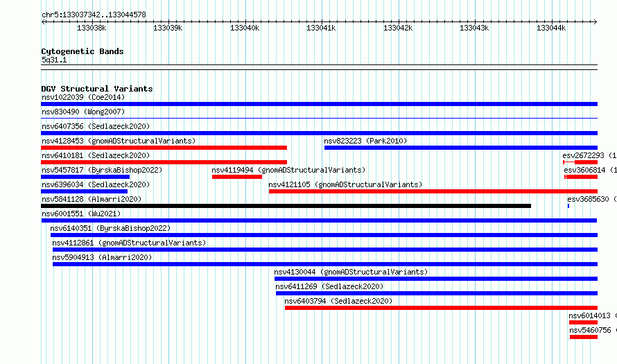Click the nsv1022039 (Coe2014) variant label

coord(83,97)
